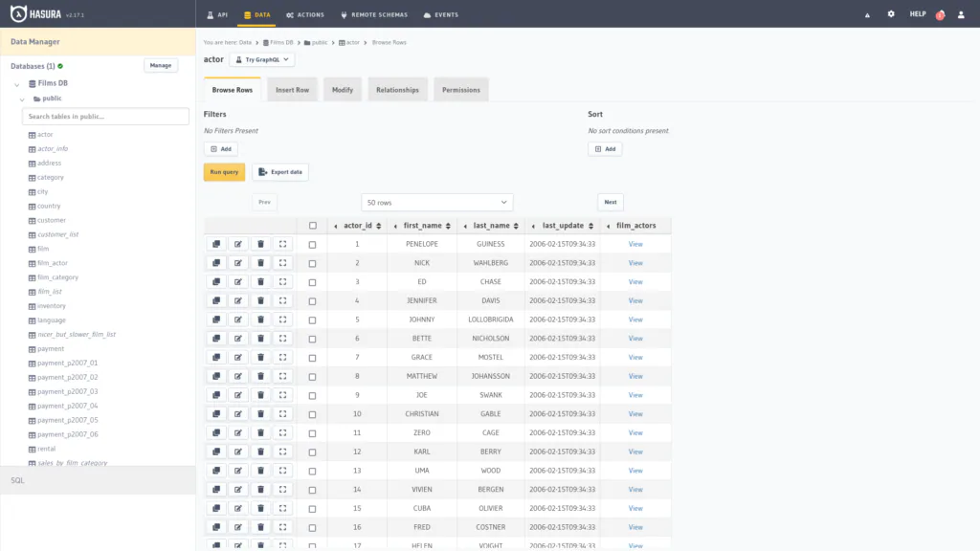Open the notifications heart icon
The image size is (980, 551).
click(940, 14)
